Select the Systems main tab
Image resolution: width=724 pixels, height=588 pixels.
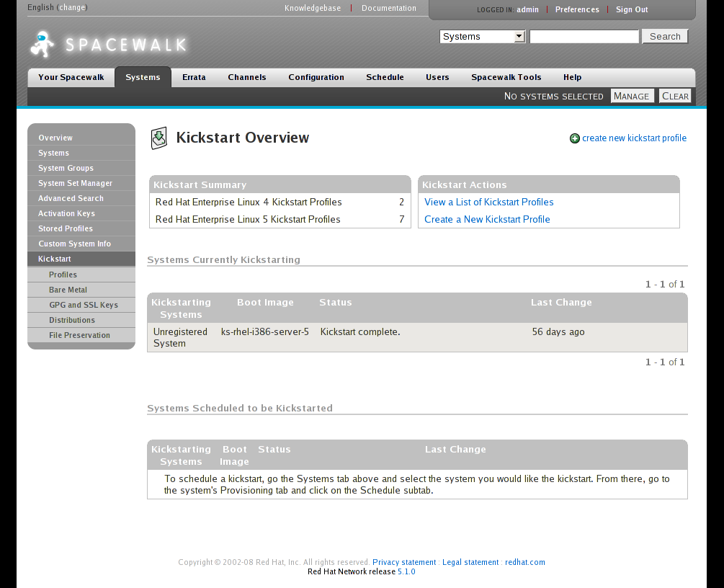point(143,77)
